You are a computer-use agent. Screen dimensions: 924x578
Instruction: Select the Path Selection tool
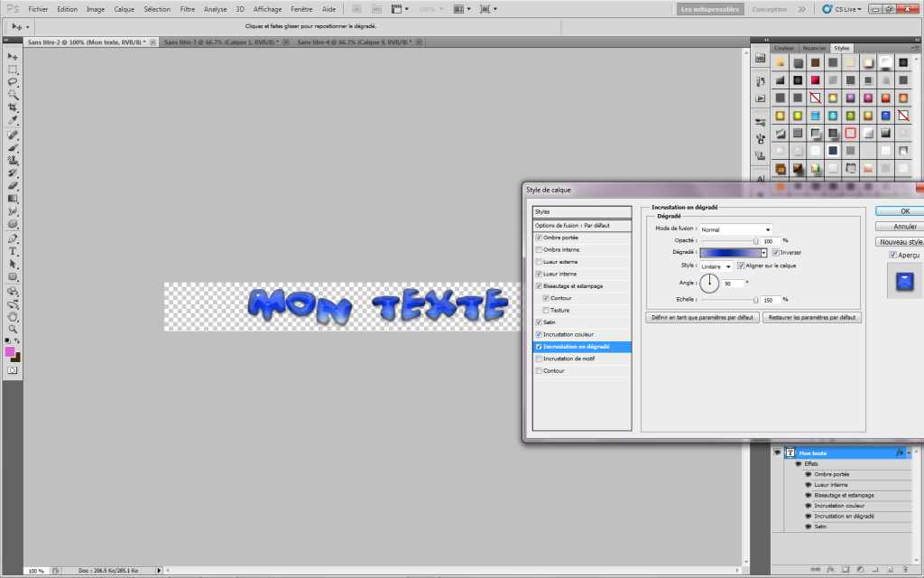click(13, 265)
